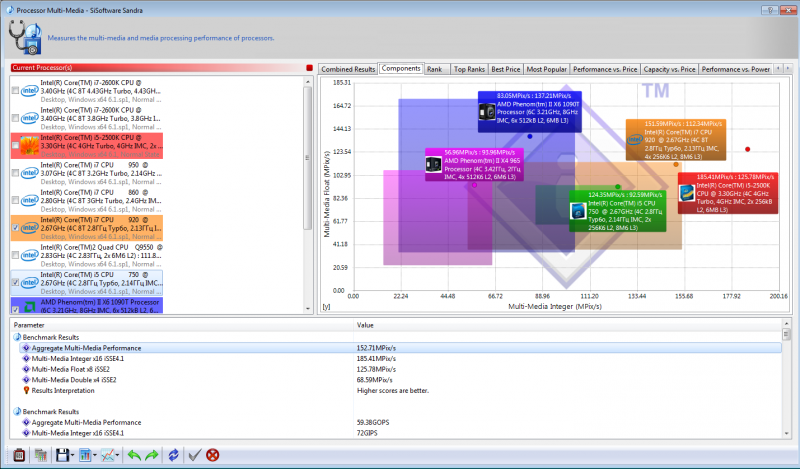Click the red i5-2500K data point on chart

tap(747, 150)
